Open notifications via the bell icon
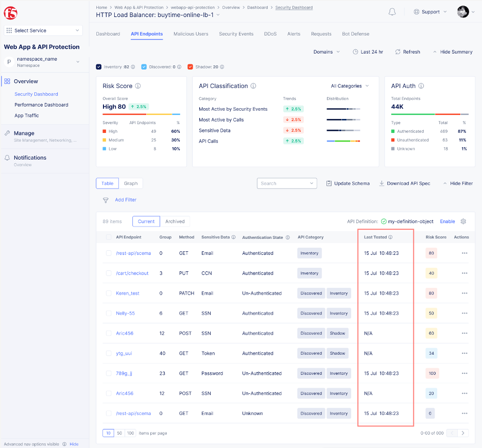Viewport: 482px width, 448px height. pos(392,11)
